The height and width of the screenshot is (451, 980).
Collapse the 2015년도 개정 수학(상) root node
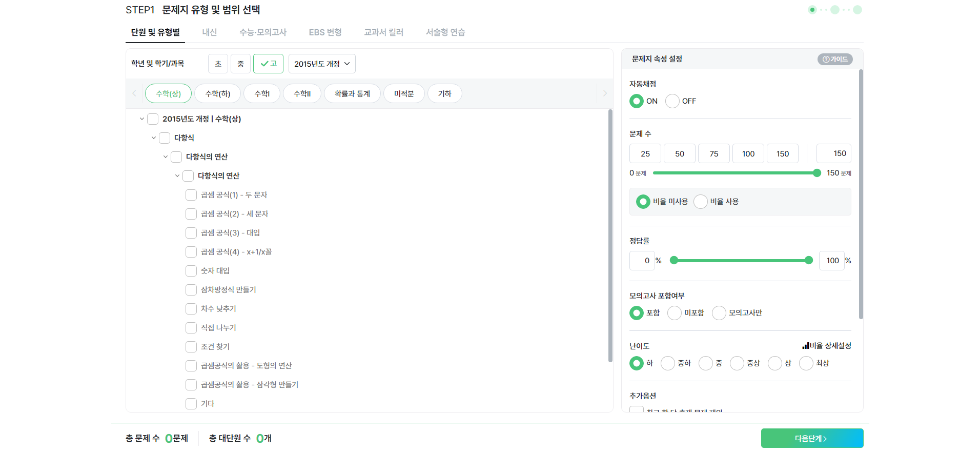(142, 119)
